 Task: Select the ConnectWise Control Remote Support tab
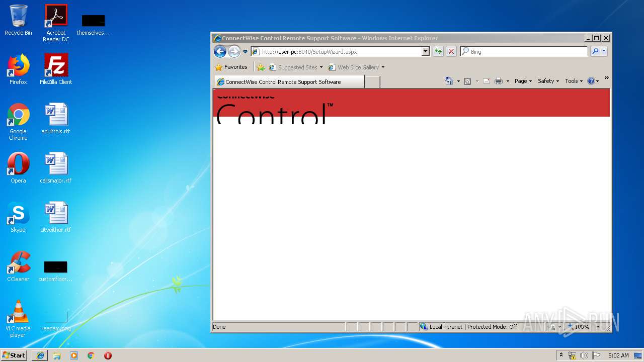pos(289,82)
